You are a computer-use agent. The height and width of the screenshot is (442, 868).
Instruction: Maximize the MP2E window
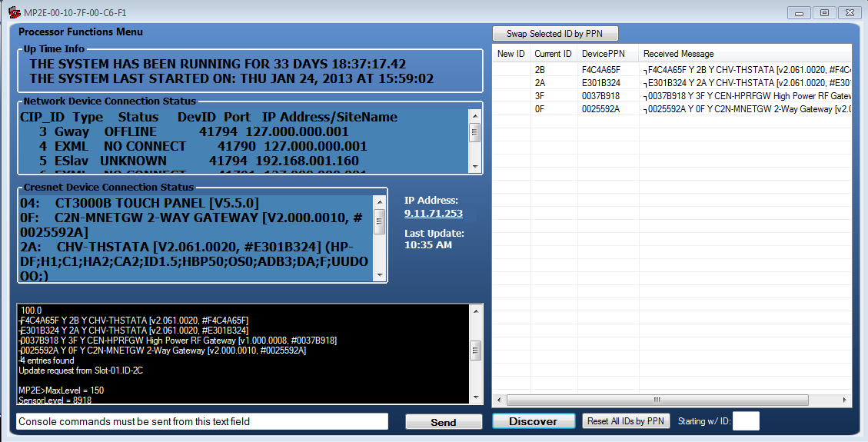point(824,13)
